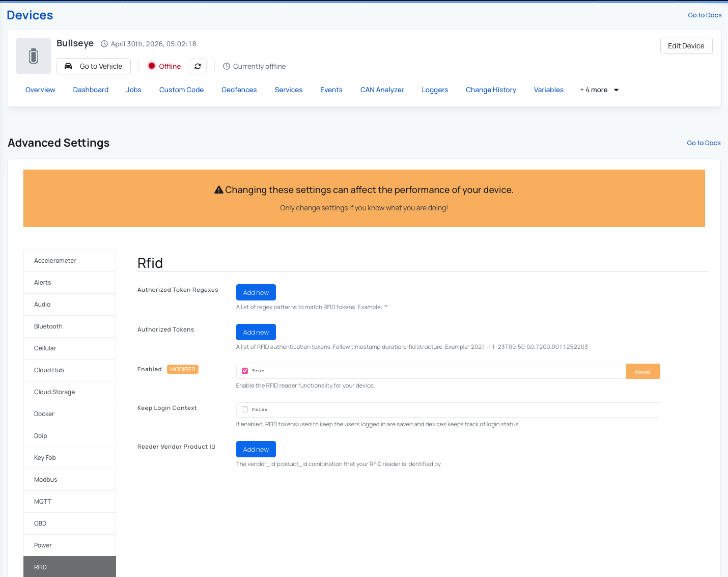Screen dimensions: 728x577
Task: Switch to the Dashboard tab
Action: (91, 90)
